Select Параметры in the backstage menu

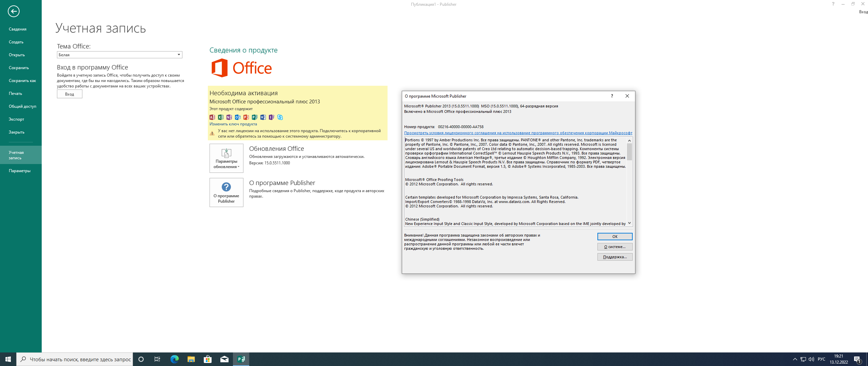click(21, 171)
